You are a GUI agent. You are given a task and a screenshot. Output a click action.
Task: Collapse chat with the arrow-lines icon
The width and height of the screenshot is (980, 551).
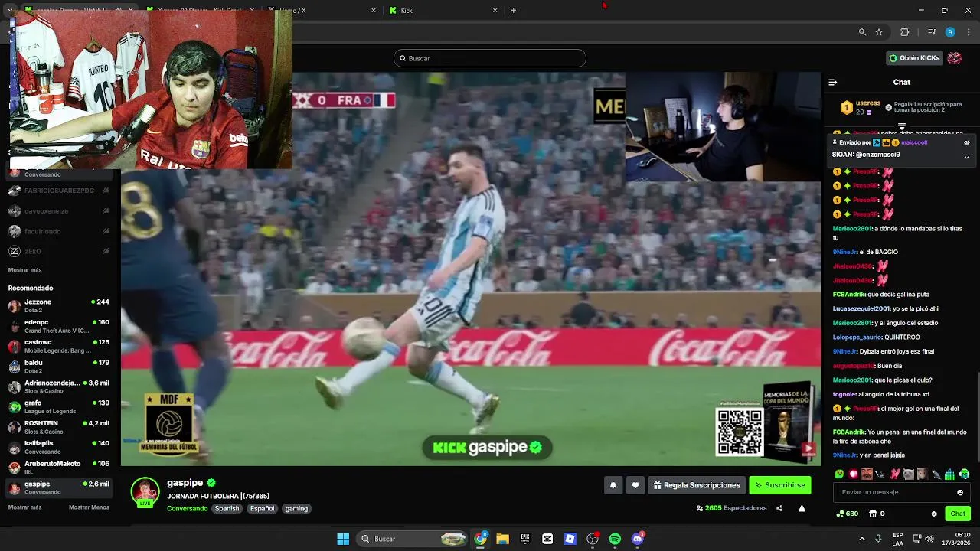pos(833,82)
